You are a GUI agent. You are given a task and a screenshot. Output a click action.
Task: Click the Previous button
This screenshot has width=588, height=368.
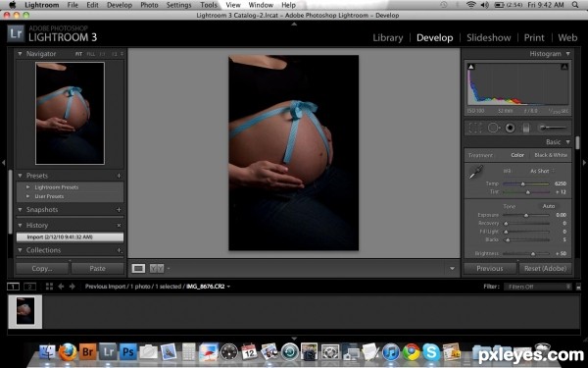[x=490, y=269]
